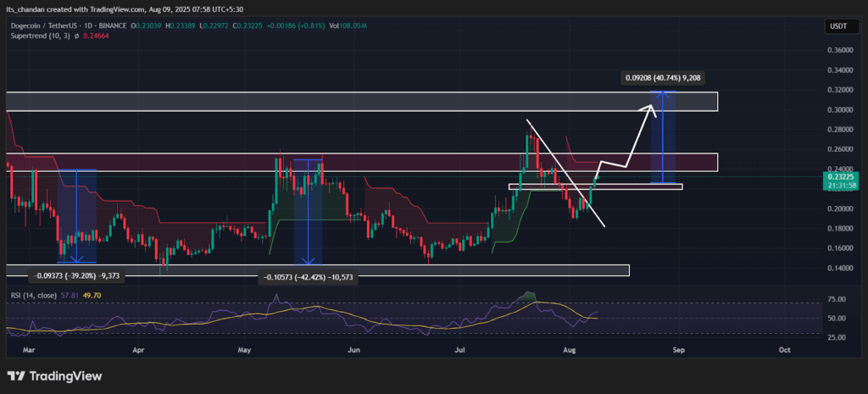Click the May label on time axis
Screen dimensions: 868x394
pos(245,350)
